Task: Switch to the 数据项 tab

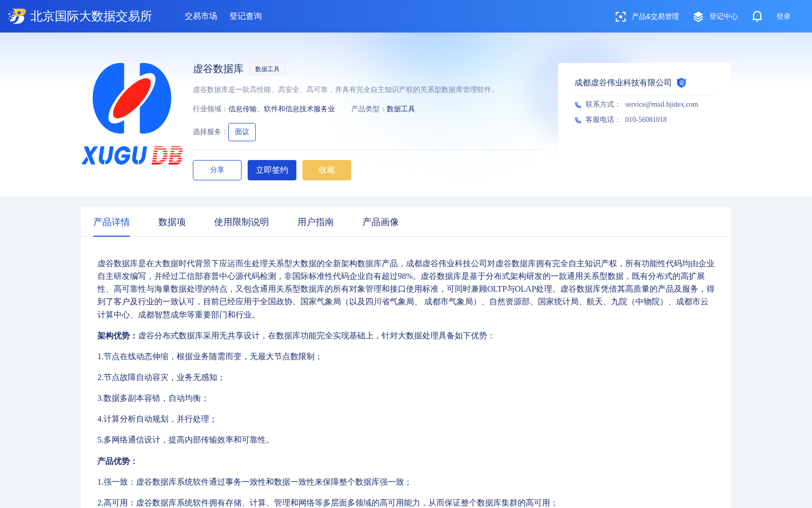Action: pos(172,222)
